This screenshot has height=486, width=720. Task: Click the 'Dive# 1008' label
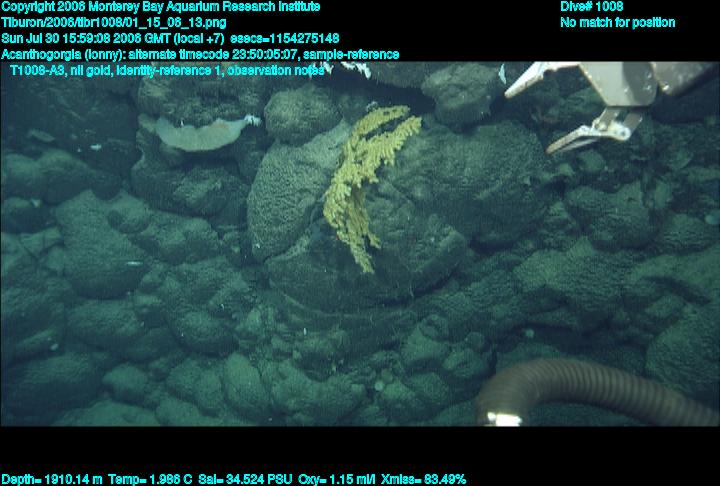(x=592, y=7)
